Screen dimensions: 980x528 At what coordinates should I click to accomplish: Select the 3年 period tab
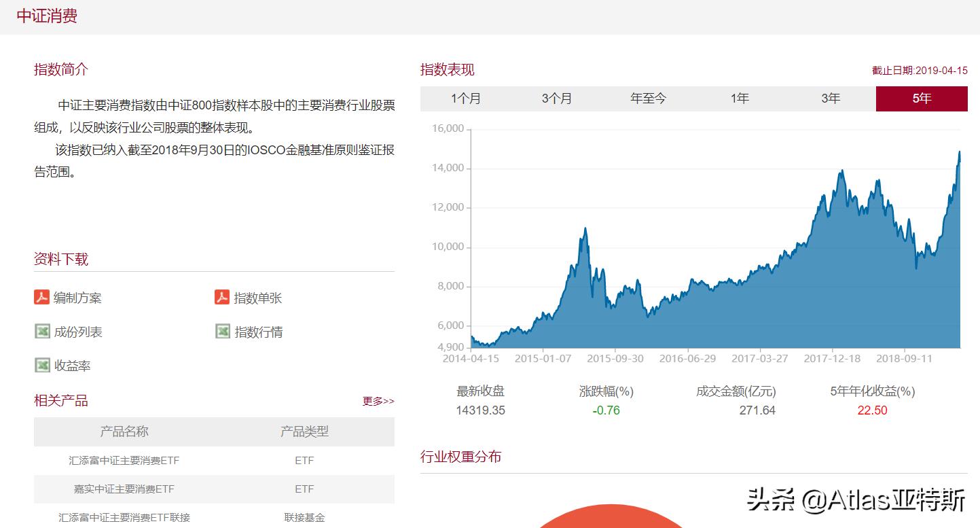click(829, 98)
